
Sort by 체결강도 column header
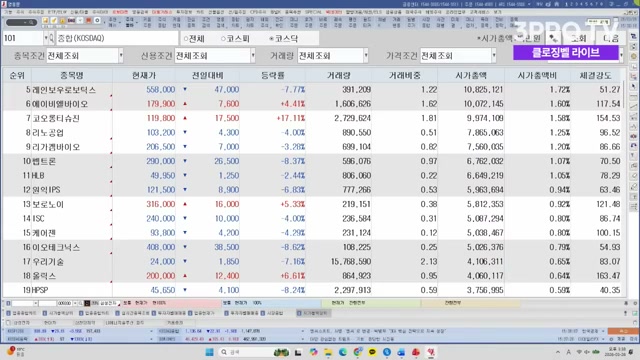click(595, 76)
